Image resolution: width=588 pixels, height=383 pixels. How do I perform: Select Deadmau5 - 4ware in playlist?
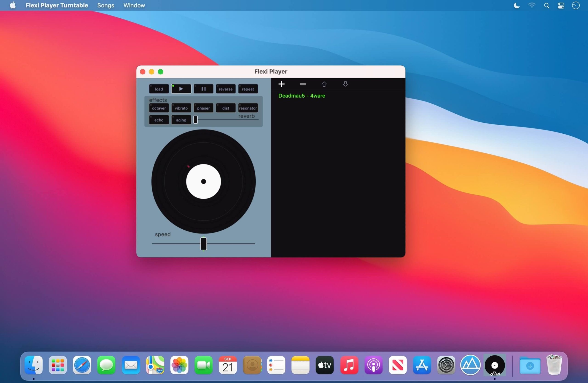tap(302, 96)
